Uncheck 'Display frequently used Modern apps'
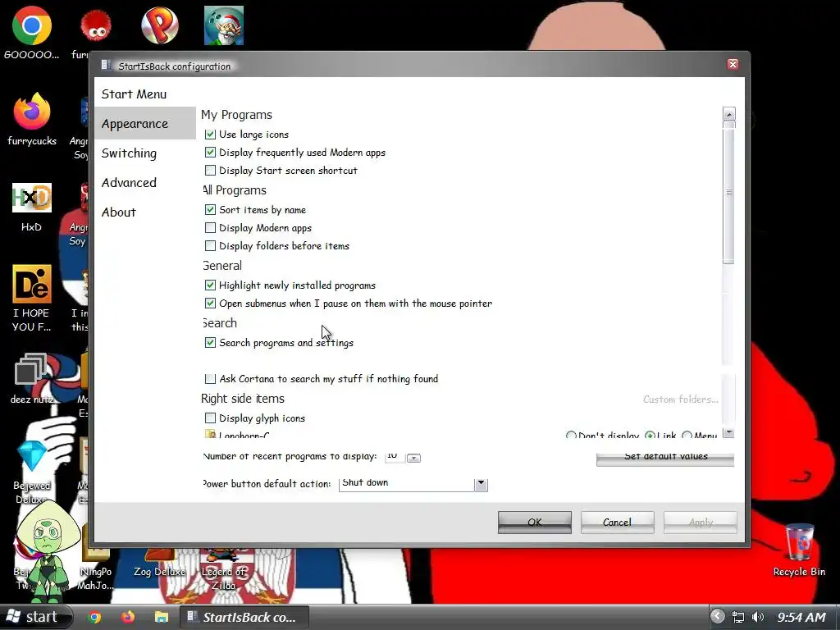 [x=211, y=152]
